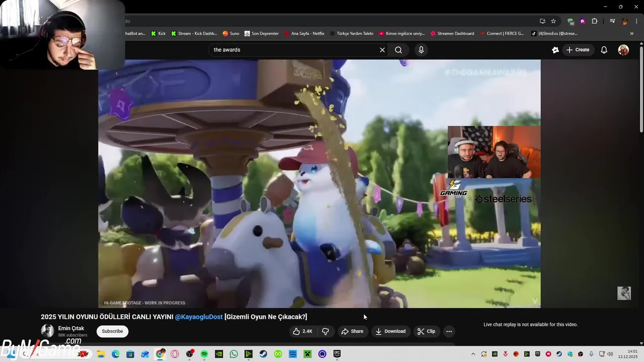
Task: Switch to Chrome in the taskbar
Action: coord(160,354)
